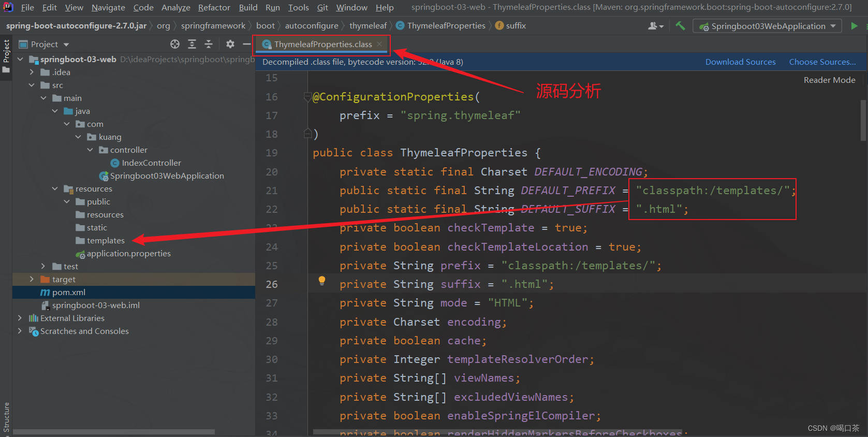Open the File menu
This screenshot has width=868, height=437.
(27, 7)
